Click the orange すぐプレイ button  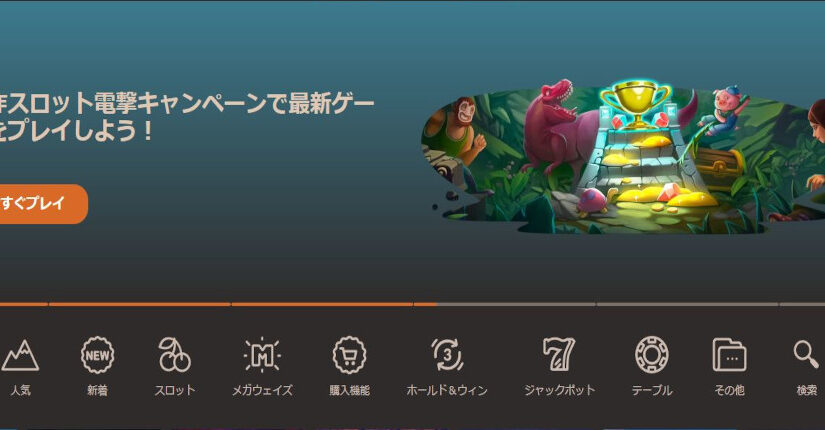pyautogui.click(x=41, y=204)
